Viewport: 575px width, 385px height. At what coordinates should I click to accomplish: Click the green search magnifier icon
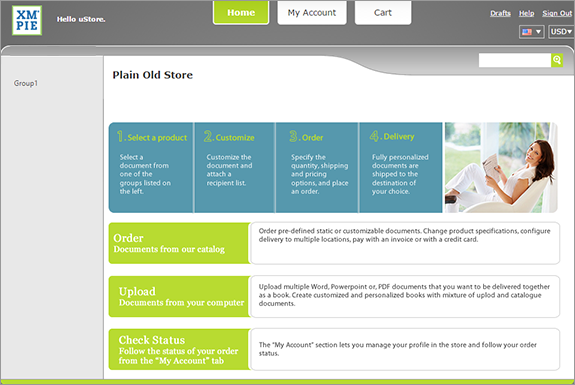(557, 60)
